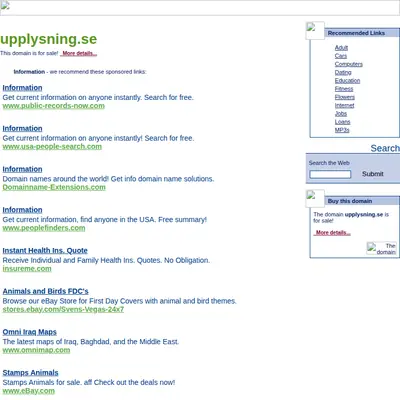This screenshot has height=400, width=400.
Task: Open Instant Health Ins. Quote ad
Action: click(x=45, y=250)
